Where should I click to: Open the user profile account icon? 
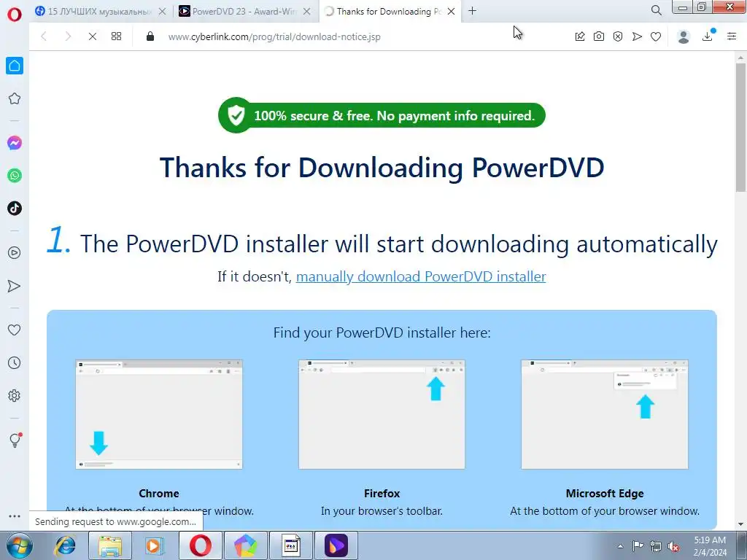(684, 36)
